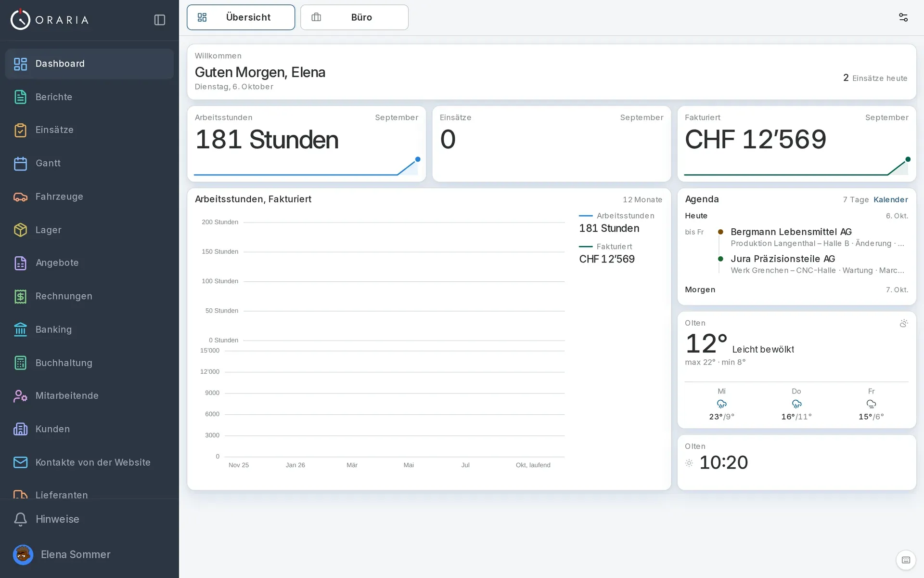924x578 pixels.
Task: Open the Kalender link in Agenda
Action: (x=890, y=199)
